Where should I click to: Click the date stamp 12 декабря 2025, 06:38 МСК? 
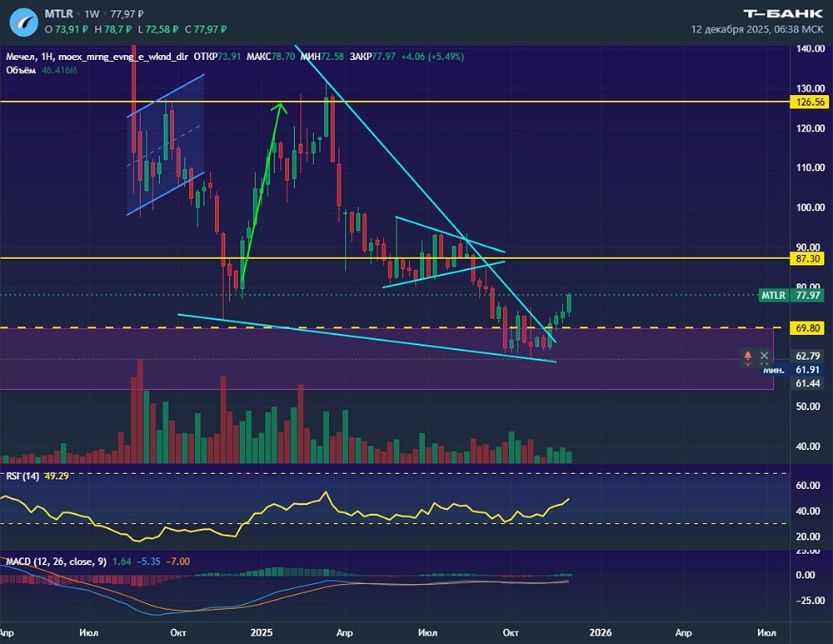pos(756,29)
